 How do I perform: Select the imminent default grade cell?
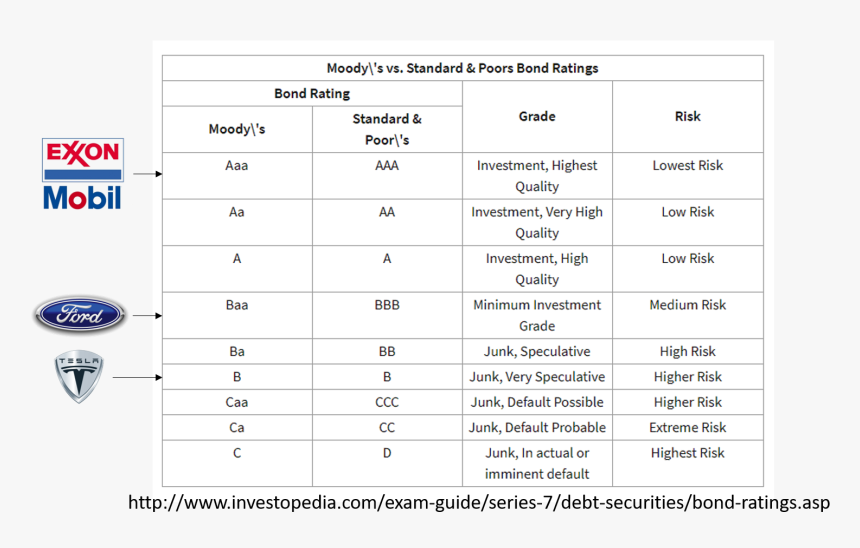(537, 464)
